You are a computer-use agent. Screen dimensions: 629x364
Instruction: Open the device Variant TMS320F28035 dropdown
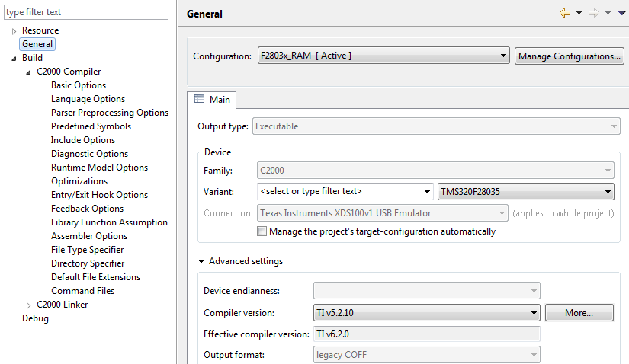(608, 191)
